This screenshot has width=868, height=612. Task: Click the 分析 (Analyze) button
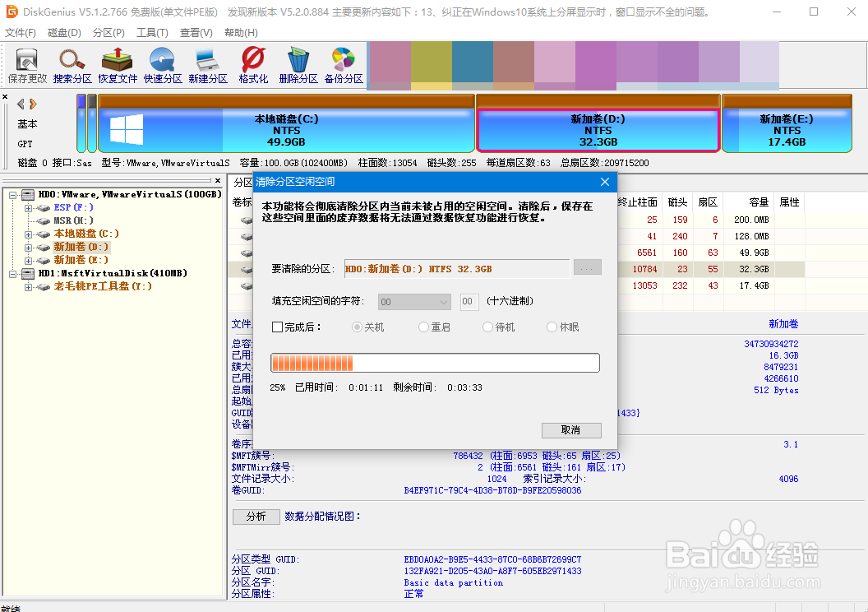pyautogui.click(x=256, y=517)
